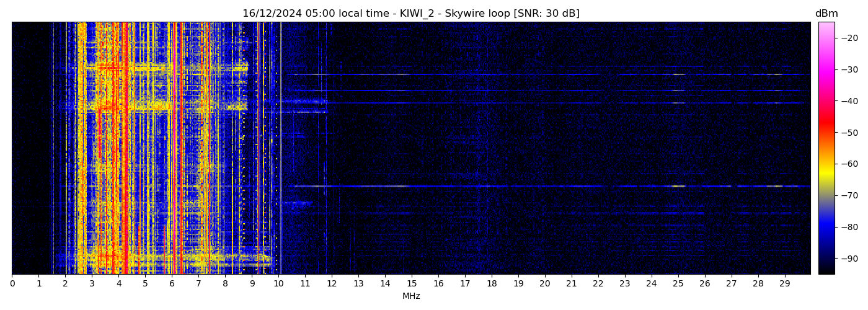Screen dimensions: 868x310
Task: Click the MHz x-axis label
Action: (x=411, y=296)
